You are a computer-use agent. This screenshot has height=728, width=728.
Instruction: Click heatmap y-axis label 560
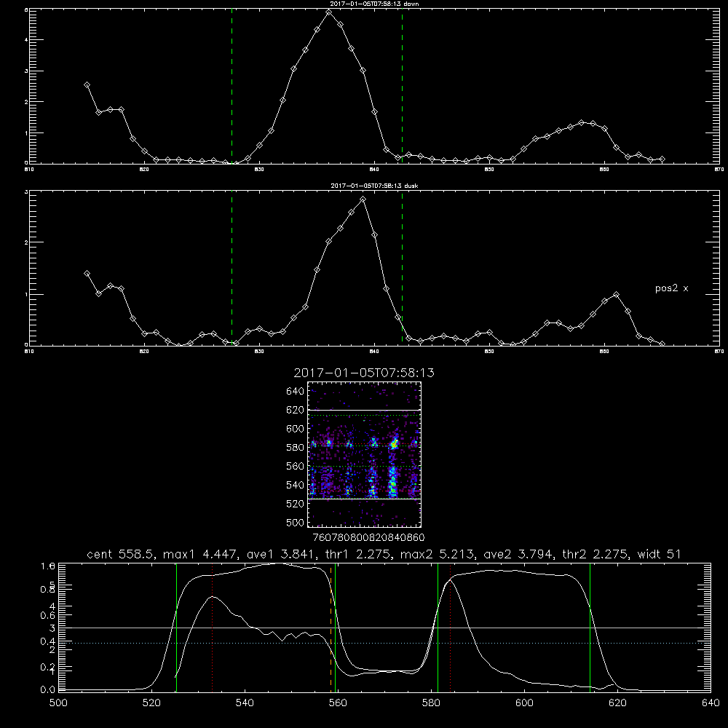[296, 466]
